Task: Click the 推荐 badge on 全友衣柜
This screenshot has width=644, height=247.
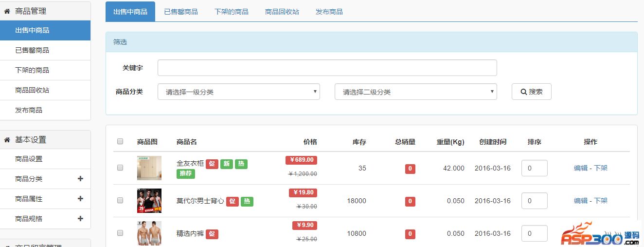Action: (x=186, y=173)
